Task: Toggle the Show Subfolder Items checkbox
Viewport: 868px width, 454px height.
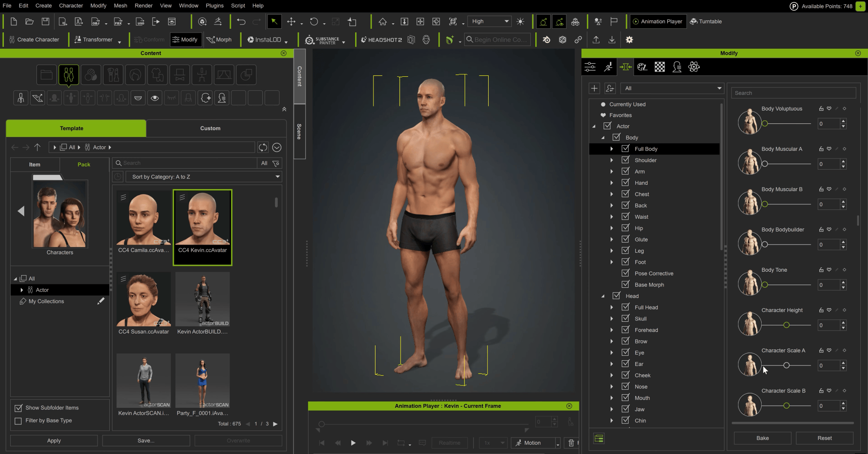Action: (18, 408)
